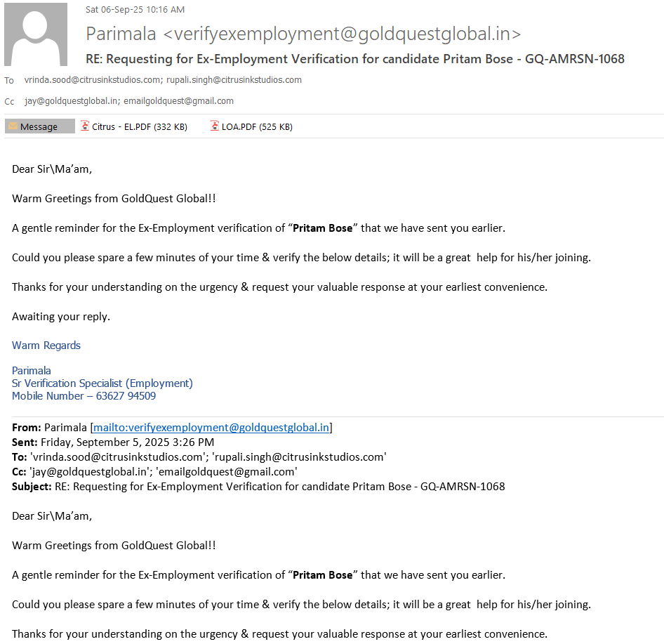The height and width of the screenshot is (644, 664).
Task: Click the sender's profile picture avatar
Action: (x=36, y=34)
